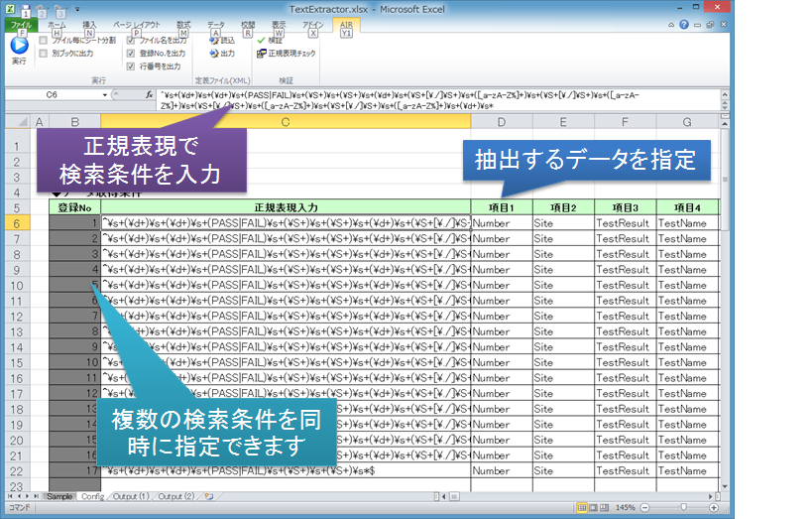This screenshot has height=519, width=812.
Task: Select column C header
Action: pos(286,122)
